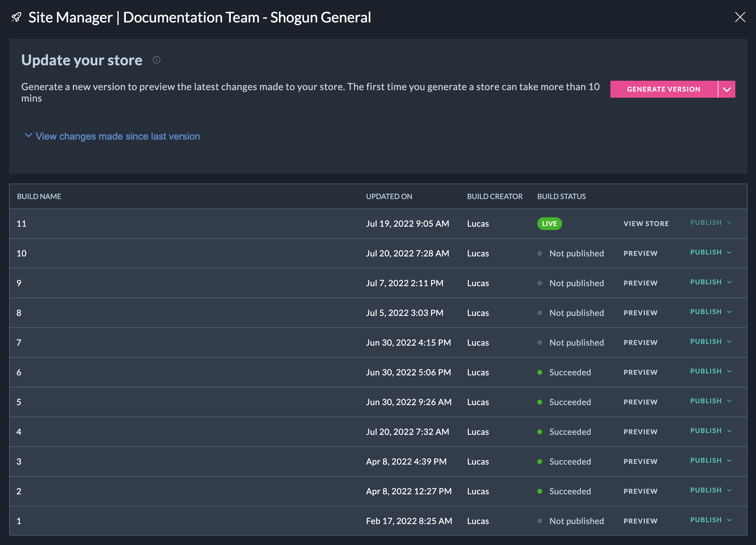Open the Publish chevron for build 9
This screenshot has height=545, width=756.
coord(729,282)
